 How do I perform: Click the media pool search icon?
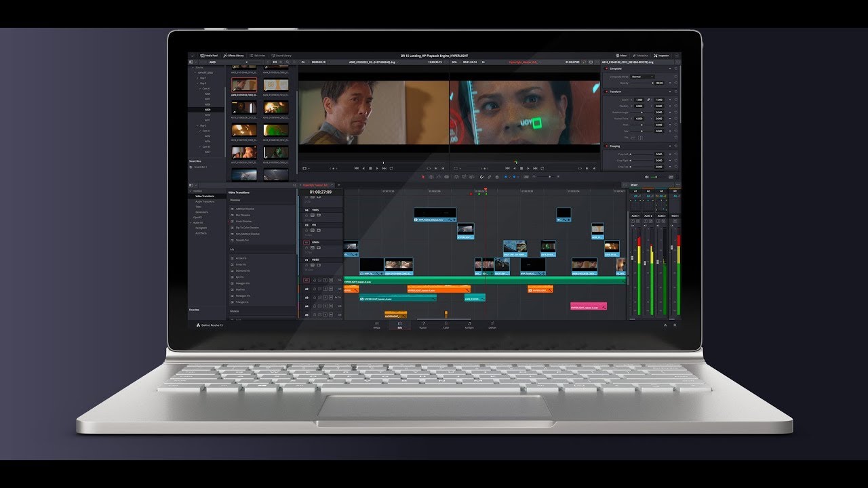click(x=287, y=62)
